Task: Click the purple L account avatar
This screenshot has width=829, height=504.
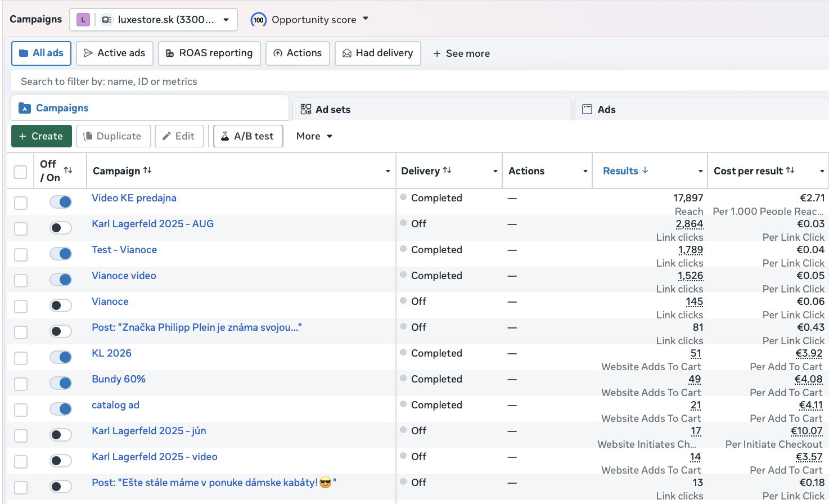Action: click(x=83, y=20)
